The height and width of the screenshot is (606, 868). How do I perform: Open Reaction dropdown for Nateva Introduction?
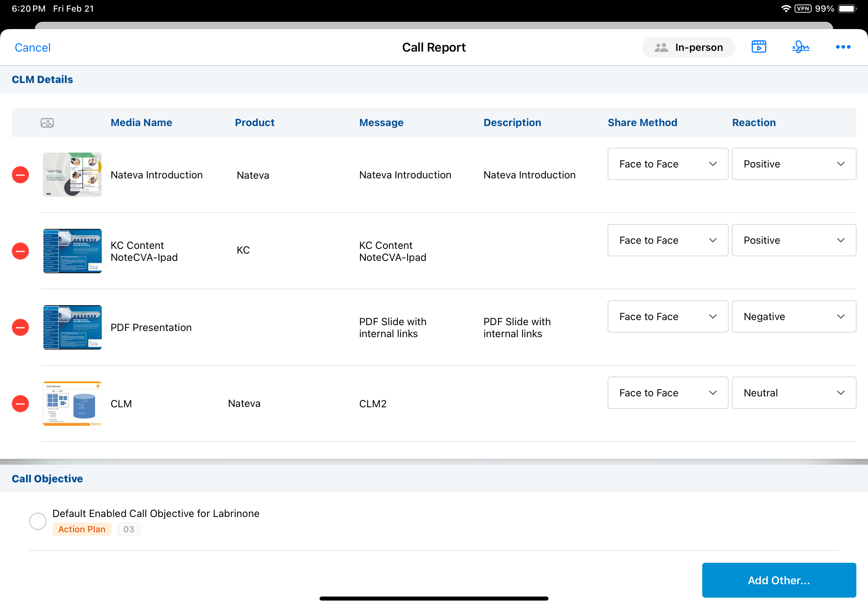coord(793,164)
